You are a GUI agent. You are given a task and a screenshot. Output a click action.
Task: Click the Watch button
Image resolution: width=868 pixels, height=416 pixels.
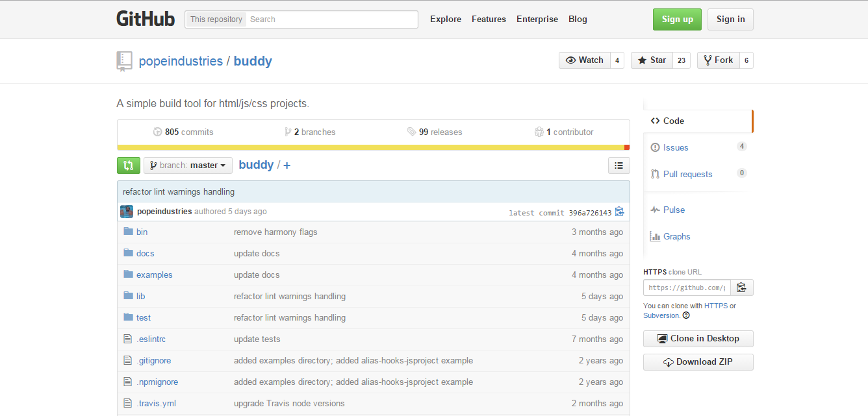585,60
